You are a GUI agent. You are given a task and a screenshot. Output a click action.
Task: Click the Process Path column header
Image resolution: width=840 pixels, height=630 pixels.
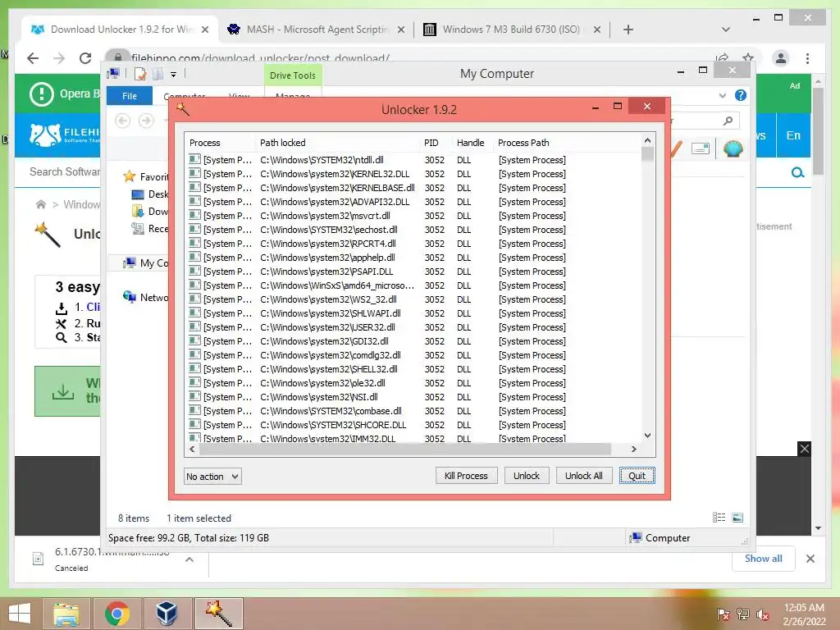pos(566,143)
